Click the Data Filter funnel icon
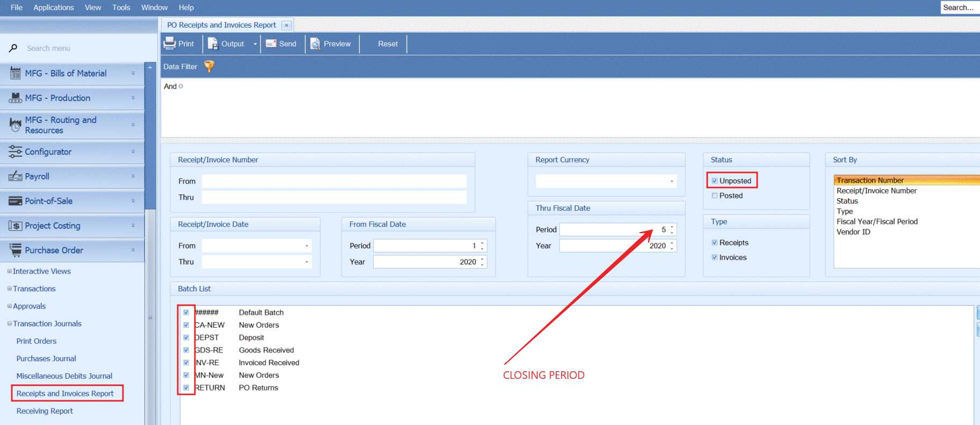Screen dimensions: 980x425 coord(209,67)
